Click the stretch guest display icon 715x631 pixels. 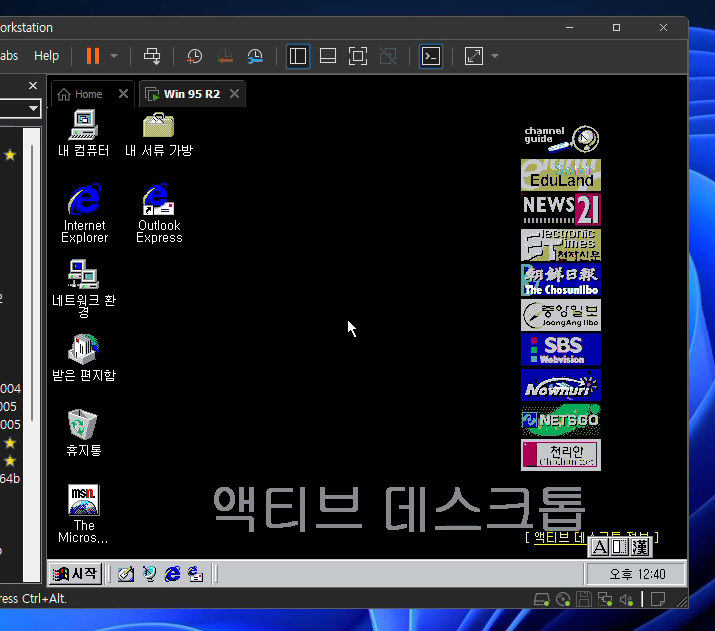pos(474,56)
